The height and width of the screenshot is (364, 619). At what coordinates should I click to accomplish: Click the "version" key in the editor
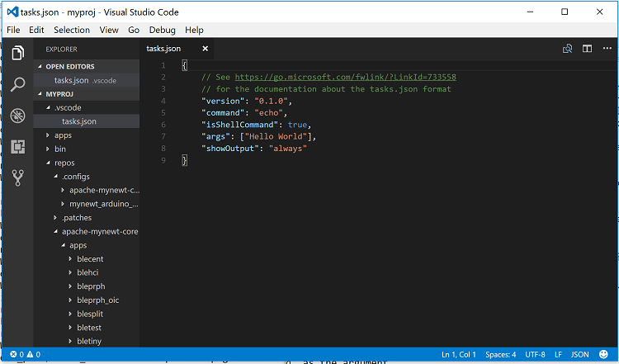tap(223, 101)
